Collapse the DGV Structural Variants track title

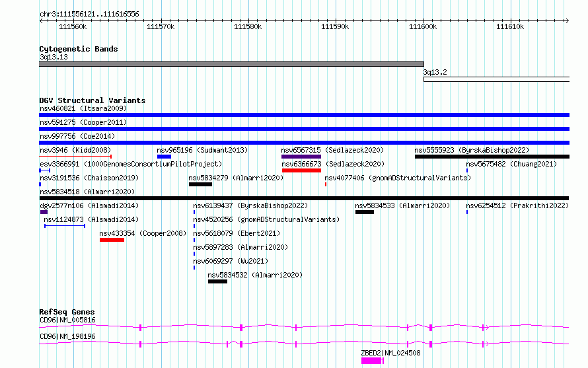coord(92,100)
